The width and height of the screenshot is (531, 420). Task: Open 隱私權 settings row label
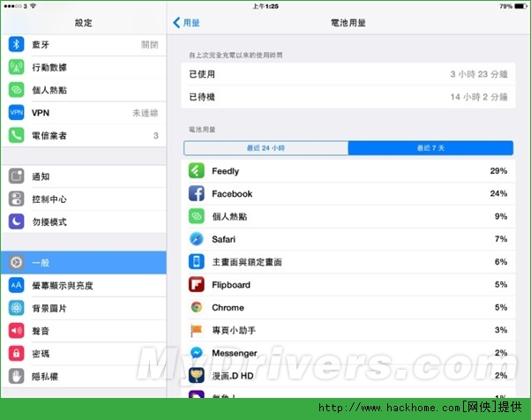tap(45, 376)
